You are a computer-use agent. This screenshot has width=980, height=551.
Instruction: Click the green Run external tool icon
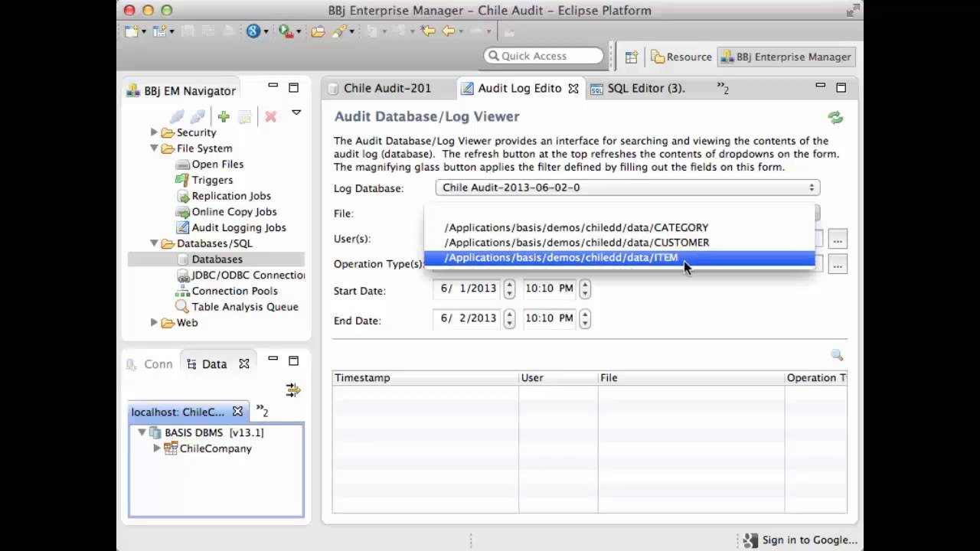tap(285, 31)
